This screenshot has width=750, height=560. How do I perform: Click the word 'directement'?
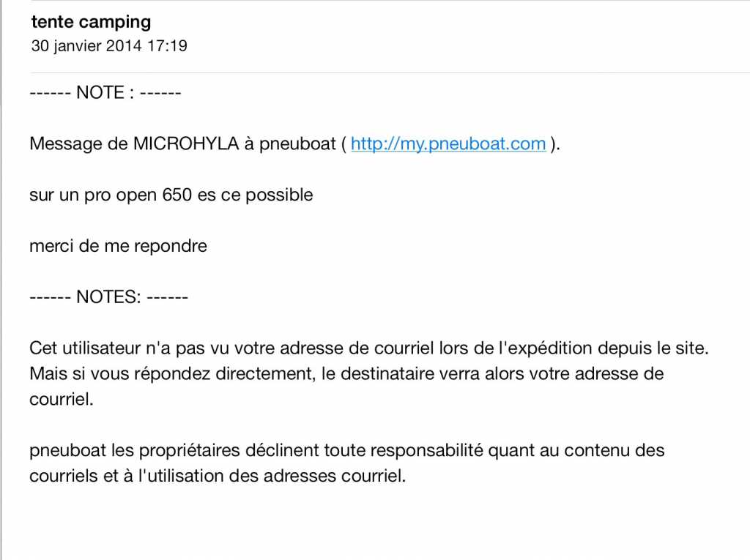[x=265, y=373]
